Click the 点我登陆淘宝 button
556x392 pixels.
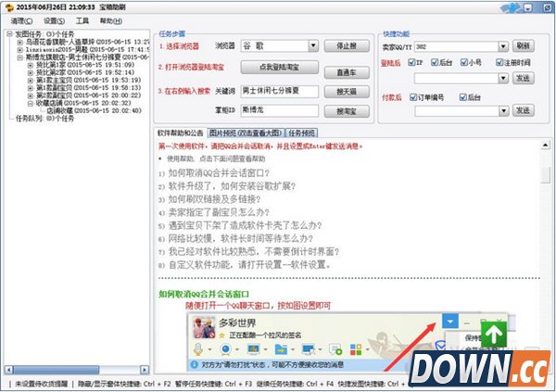(x=280, y=67)
